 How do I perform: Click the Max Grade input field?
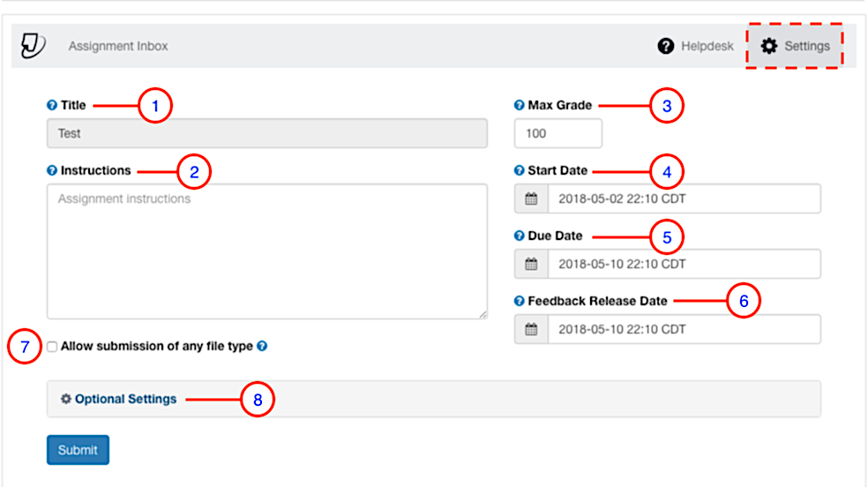click(x=557, y=133)
